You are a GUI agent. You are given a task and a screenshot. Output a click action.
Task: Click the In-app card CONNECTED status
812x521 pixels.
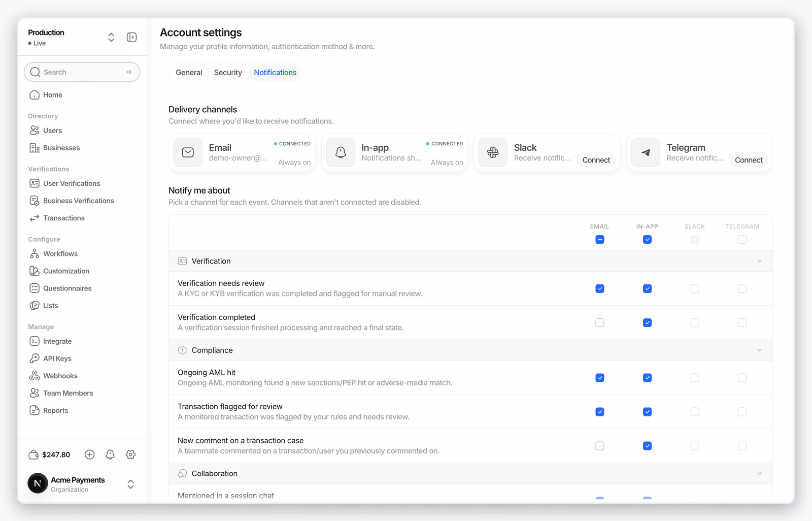click(445, 144)
